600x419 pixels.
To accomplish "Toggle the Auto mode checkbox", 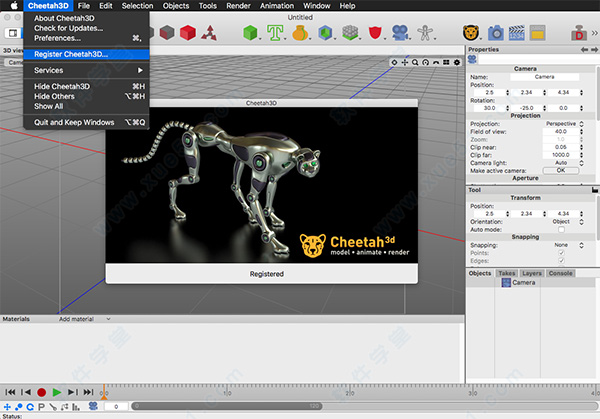I will click(561, 230).
